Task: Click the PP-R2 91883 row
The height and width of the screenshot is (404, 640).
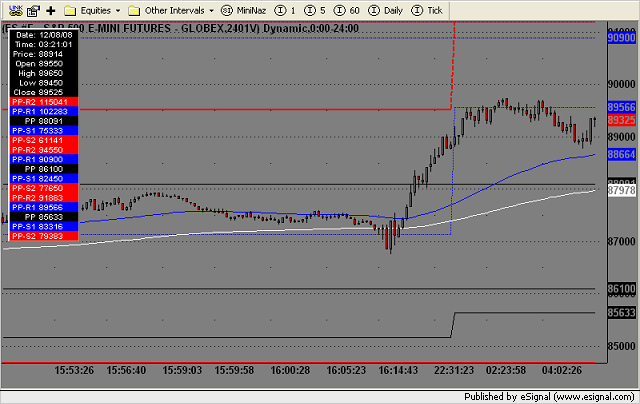Action: (x=44, y=198)
